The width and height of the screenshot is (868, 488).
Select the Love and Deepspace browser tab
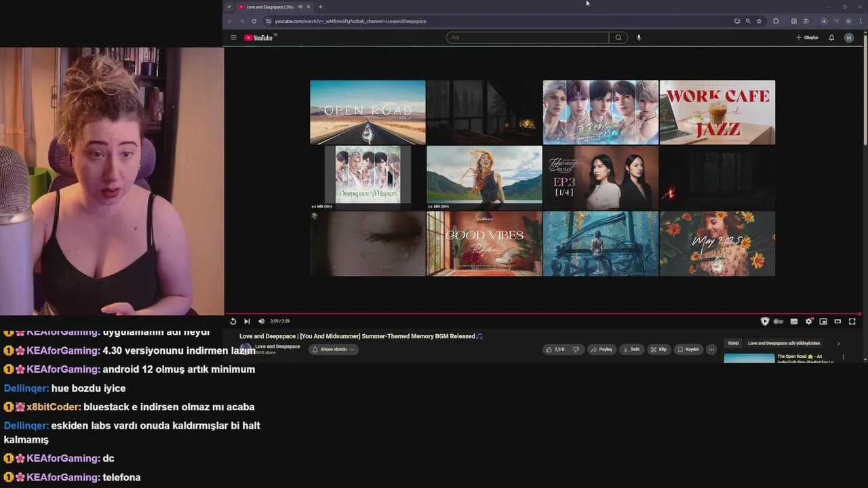click(274, 7)
